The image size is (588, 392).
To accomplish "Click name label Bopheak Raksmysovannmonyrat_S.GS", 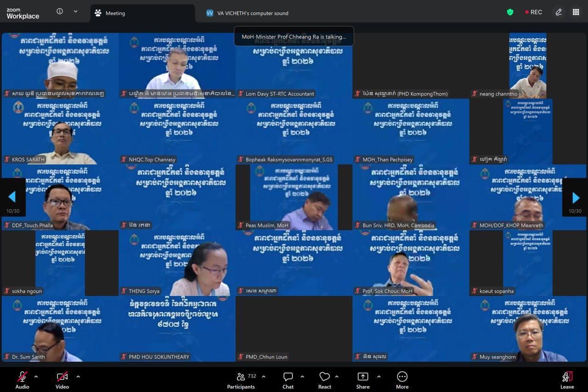I will tap(289, 159).
